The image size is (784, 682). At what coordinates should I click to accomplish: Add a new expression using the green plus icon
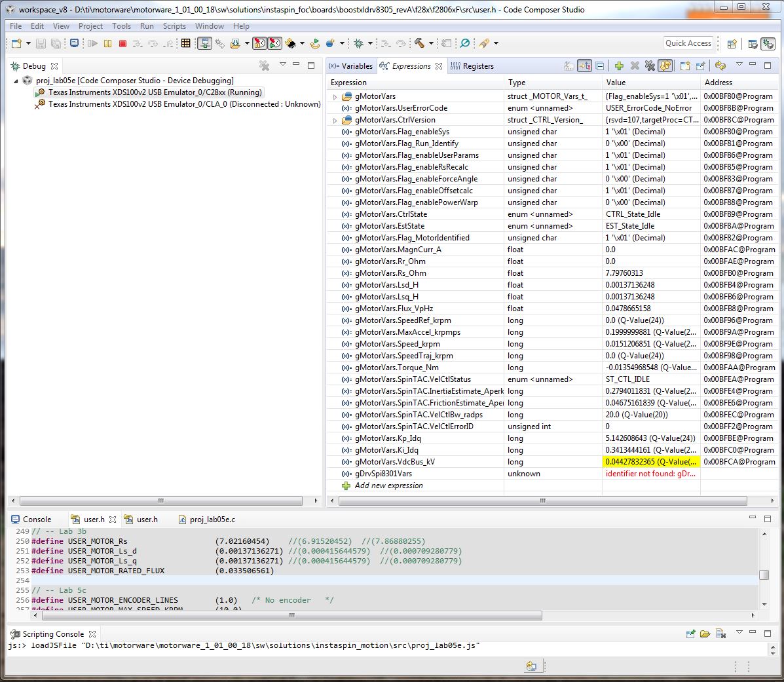pos(619,65)
